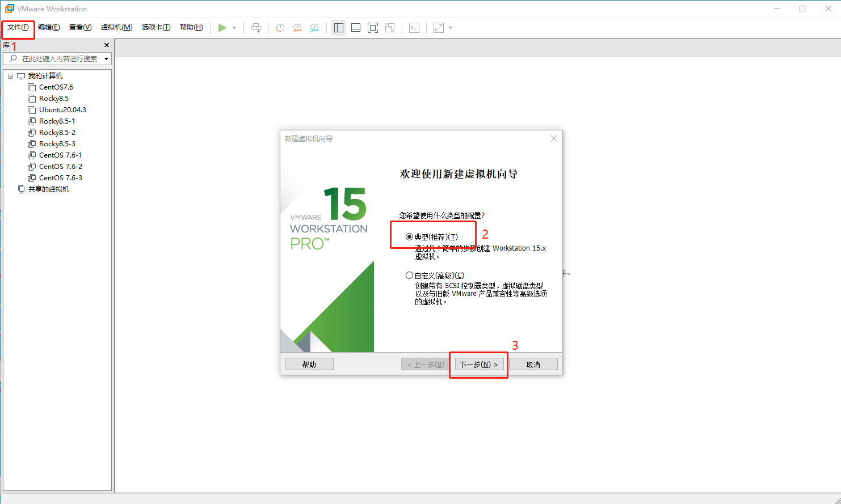Send Ctrl+Alt+Del via the toolbar icon
Image resolution: width=841 pixels, height=504 pixels.
coord(256,28)
